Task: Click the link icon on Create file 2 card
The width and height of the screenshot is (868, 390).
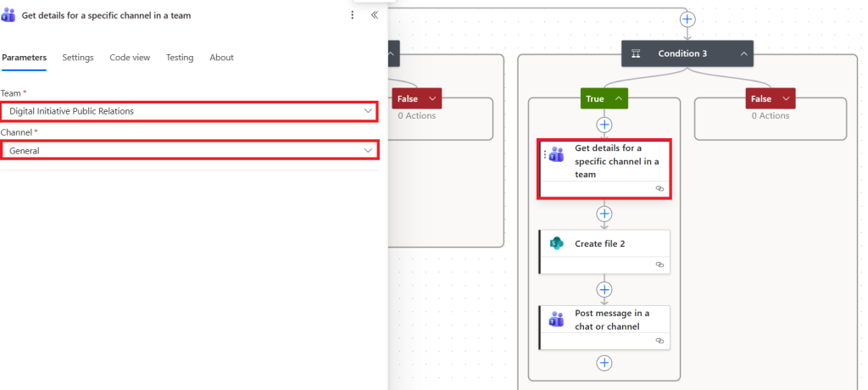Action: [659, 265]
